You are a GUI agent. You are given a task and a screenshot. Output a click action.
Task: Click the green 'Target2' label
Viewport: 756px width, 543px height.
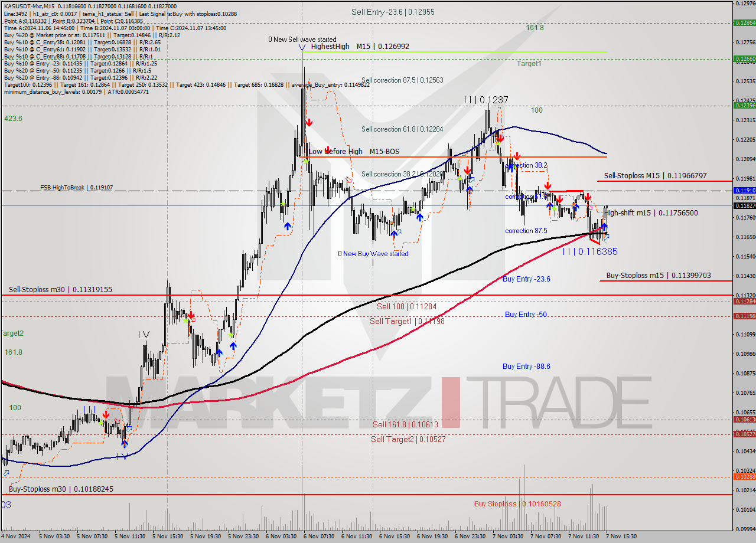pyautogui.click(x=12, y=333)
